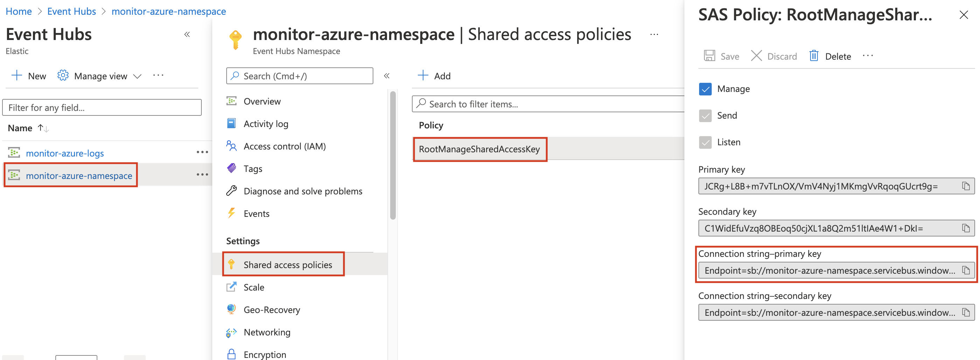This screenshot has height=360, width=980.
Task: Copy the Connection string–primary key
Action: click(x=966, y=271)
